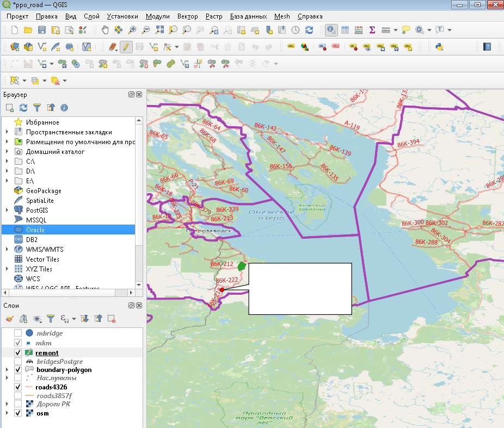The width and height of the screenshot is (504, 428).
Task: Select the Oracle item in the browser
Action: pyautogui.click(x=35, y=229)
